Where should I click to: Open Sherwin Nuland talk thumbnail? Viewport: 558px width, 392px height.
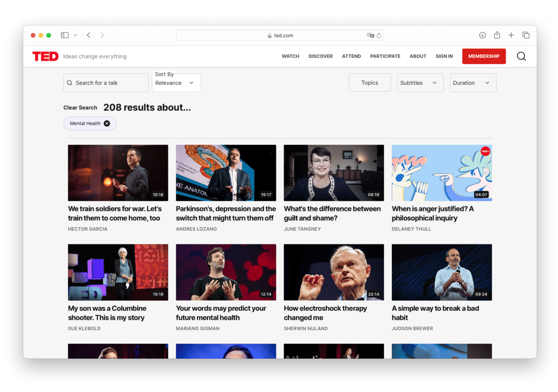pyautogui.click(x=334, y=272)
